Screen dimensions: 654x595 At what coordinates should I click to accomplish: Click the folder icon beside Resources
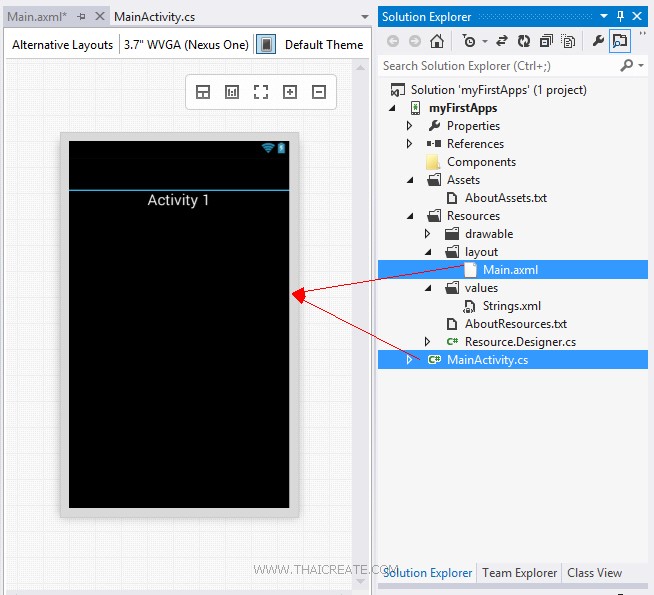[x=434, y=216]
